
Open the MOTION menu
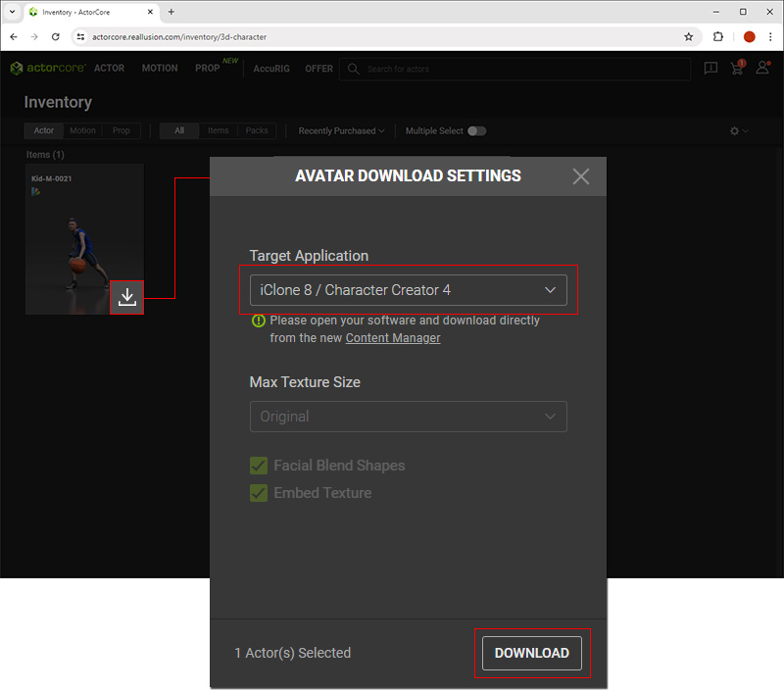160,68
